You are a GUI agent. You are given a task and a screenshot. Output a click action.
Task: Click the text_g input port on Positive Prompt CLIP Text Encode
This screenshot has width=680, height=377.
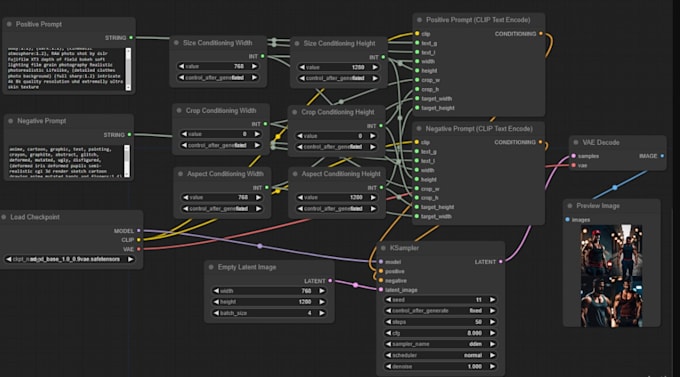(417, 43)
